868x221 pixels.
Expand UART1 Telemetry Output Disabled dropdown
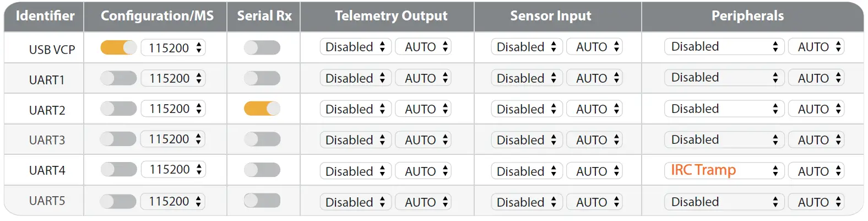355,78
